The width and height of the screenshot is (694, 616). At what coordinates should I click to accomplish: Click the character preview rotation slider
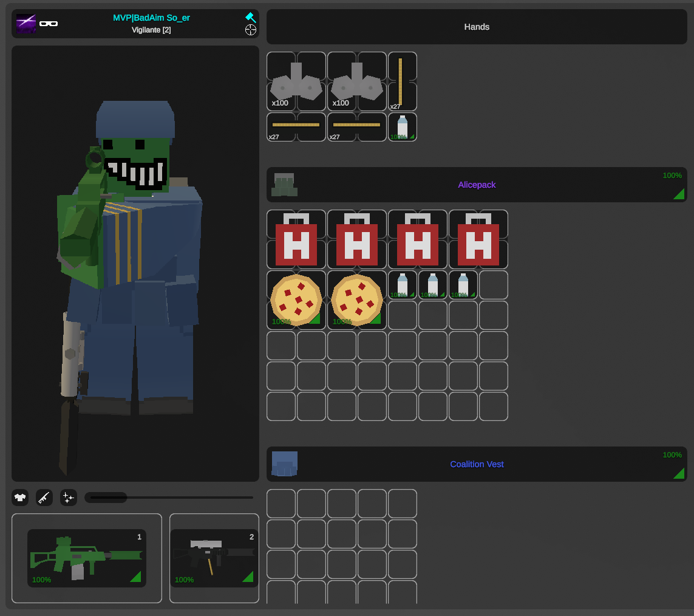point(169,498)
